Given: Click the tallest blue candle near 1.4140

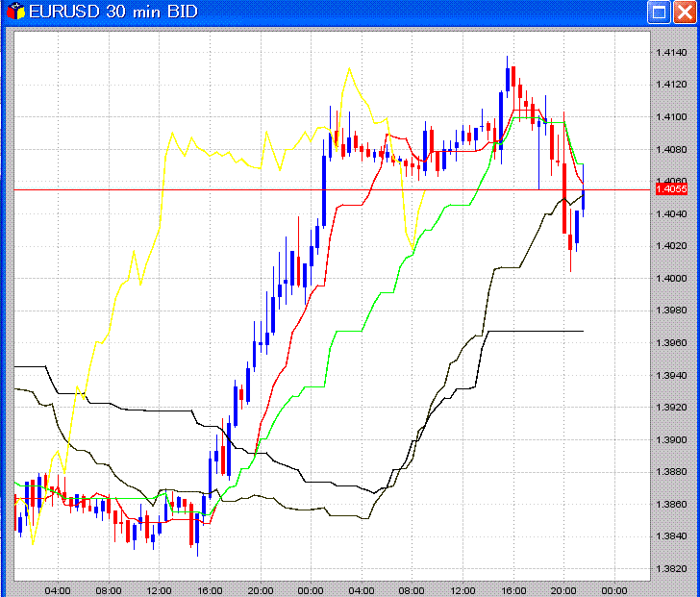Looking at the screenshot, I should pos(507,80).
